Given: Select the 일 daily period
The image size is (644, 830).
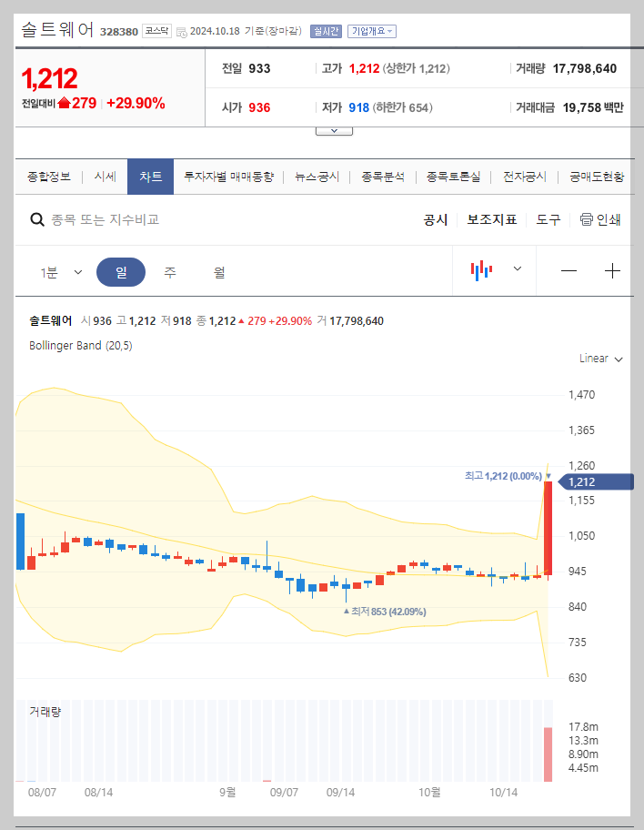Looking at the screenshot, I should coord(121,272).
